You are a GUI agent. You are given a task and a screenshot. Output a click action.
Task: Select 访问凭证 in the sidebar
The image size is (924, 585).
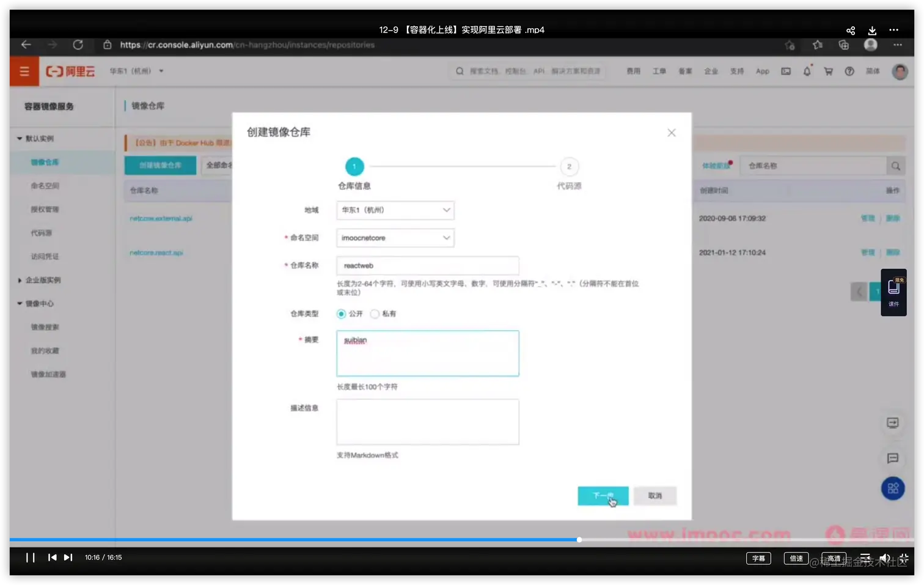[45, 257]
